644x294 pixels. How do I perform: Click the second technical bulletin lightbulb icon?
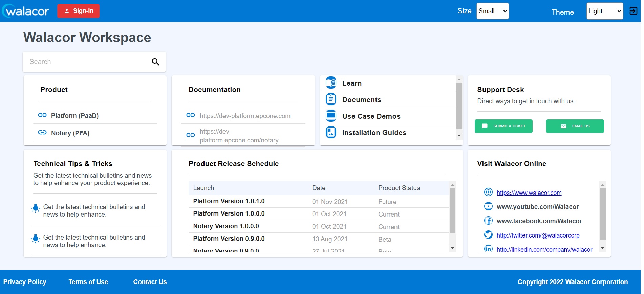[x=36, y=239]
